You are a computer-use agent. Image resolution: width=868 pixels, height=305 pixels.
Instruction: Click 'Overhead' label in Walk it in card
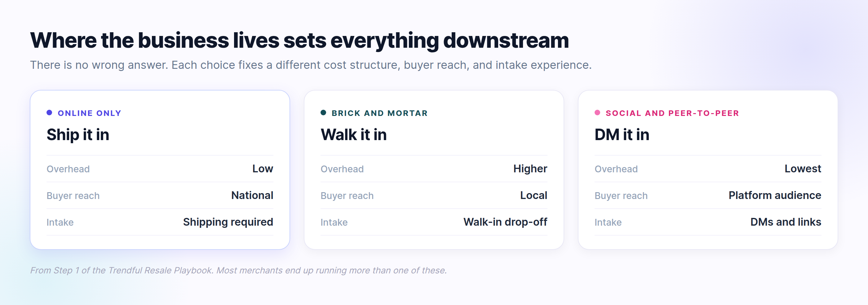342,169
